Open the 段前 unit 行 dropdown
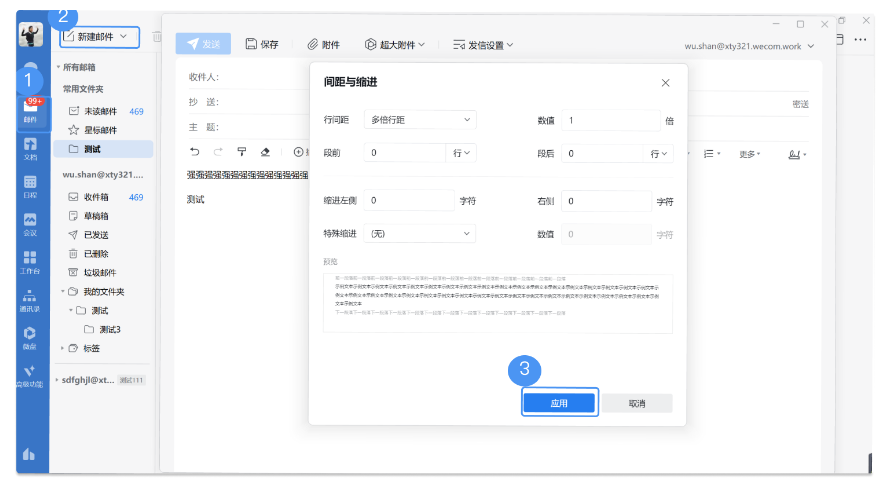Viewport: 892px width, 488px height. coord(462,154)
